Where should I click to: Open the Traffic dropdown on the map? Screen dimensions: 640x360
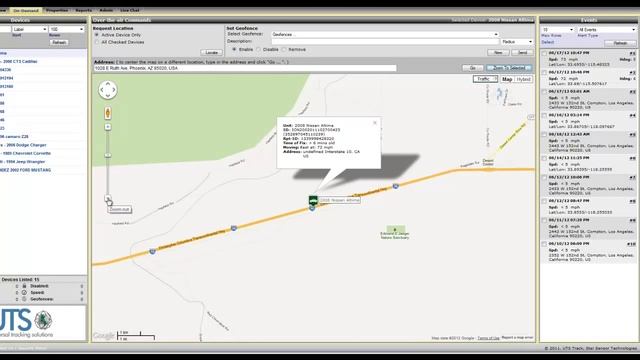(x=485, y=79)
